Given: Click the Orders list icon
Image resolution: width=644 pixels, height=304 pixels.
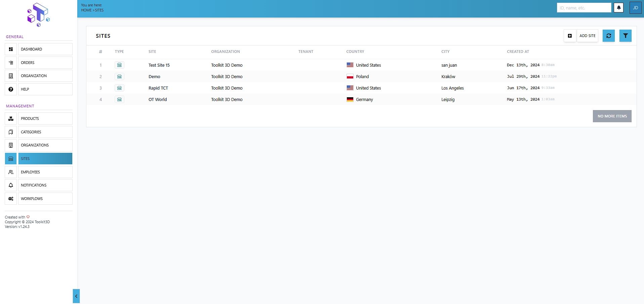Looking at the screenshot, I should point(11,63).
